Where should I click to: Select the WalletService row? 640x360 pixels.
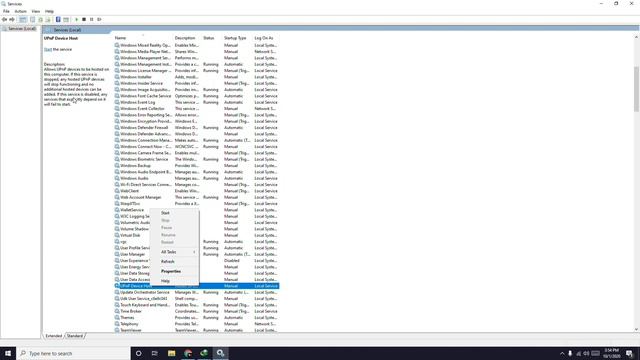[x=196, y=210]
